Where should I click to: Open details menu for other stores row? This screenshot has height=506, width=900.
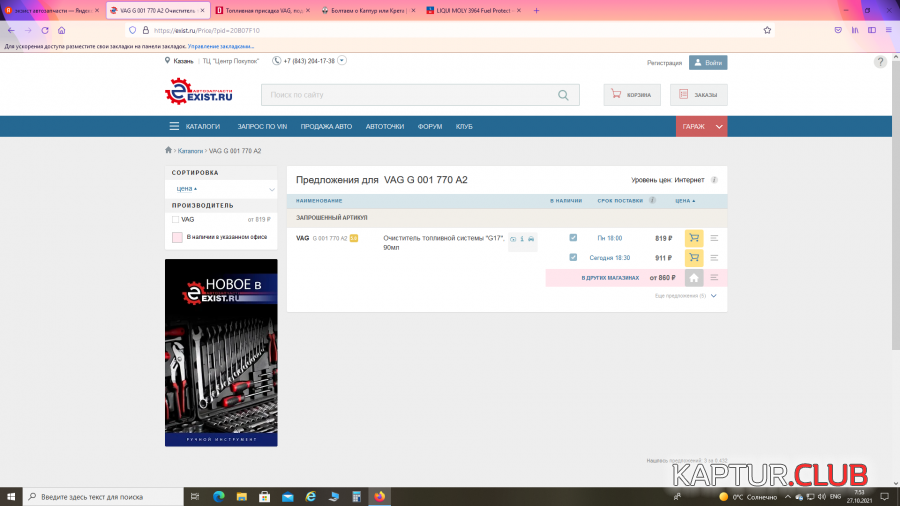pyautogui.click(x=714, y=278)
